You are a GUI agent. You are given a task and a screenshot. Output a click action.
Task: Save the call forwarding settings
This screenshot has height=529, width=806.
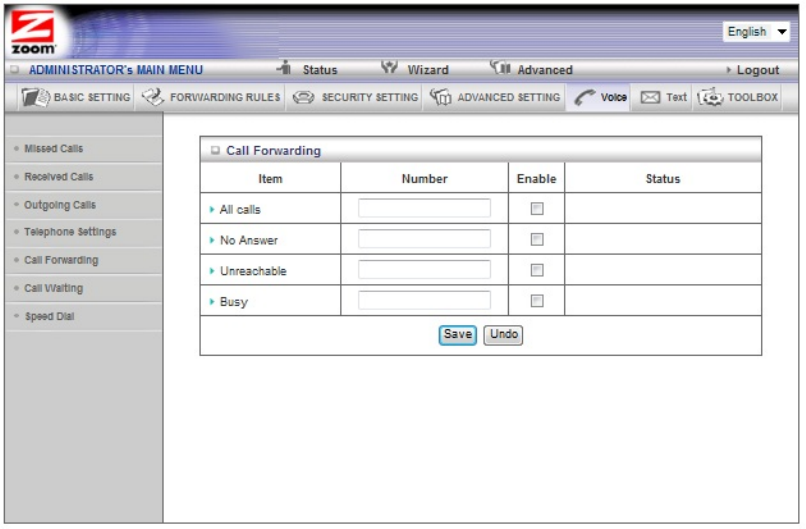(457, 335)
